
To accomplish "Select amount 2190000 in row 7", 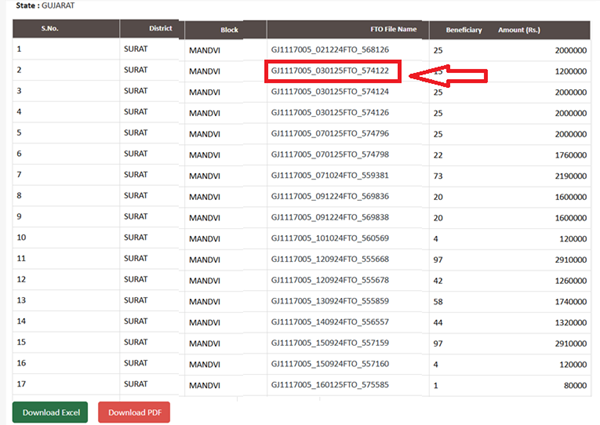I will [x=571, y=176].
